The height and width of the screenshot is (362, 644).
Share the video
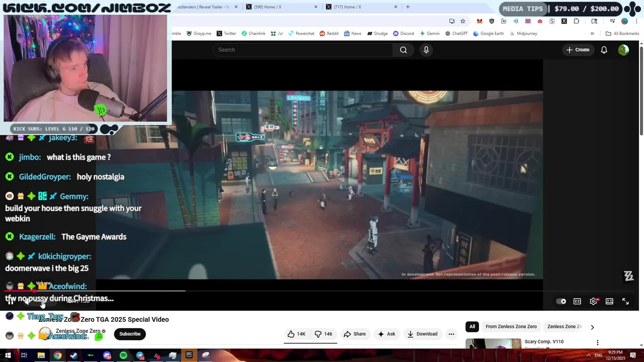coord(355,334)
